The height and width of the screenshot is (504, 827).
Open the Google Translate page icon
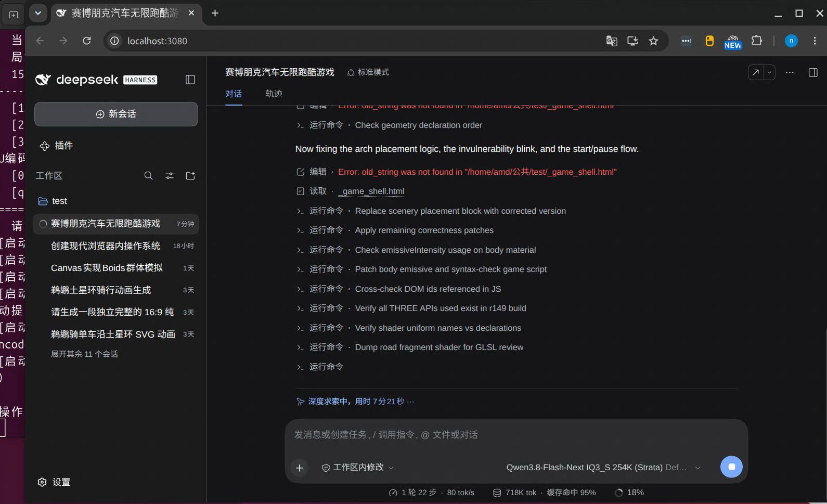tap(612, 41)
